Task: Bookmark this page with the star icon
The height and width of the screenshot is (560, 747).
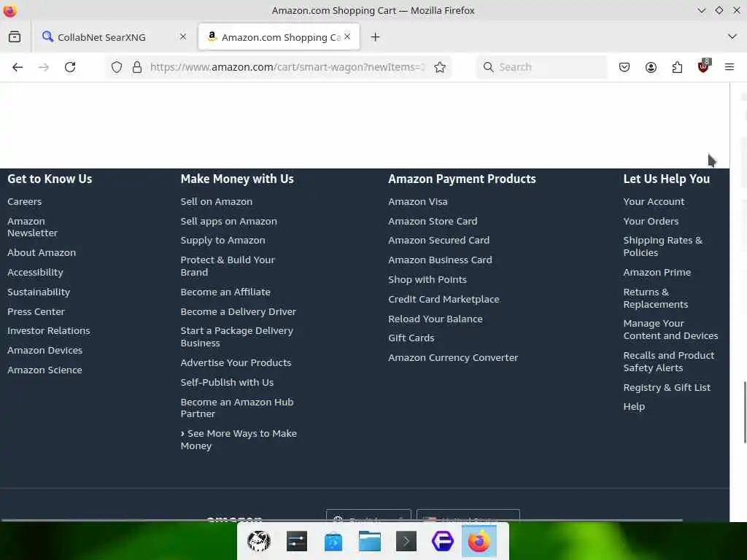Action: (440, 67)
